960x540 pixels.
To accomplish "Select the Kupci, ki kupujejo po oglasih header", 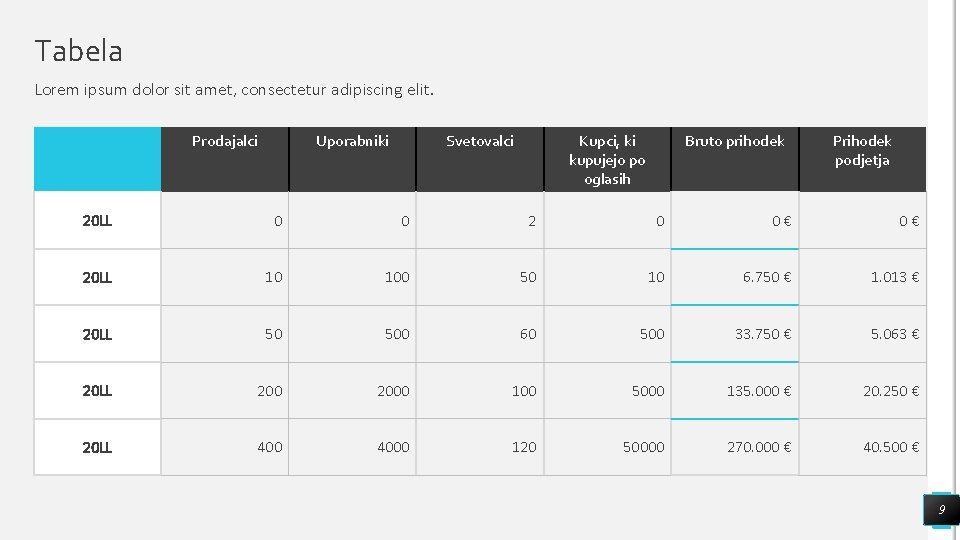I will (607, 160).
